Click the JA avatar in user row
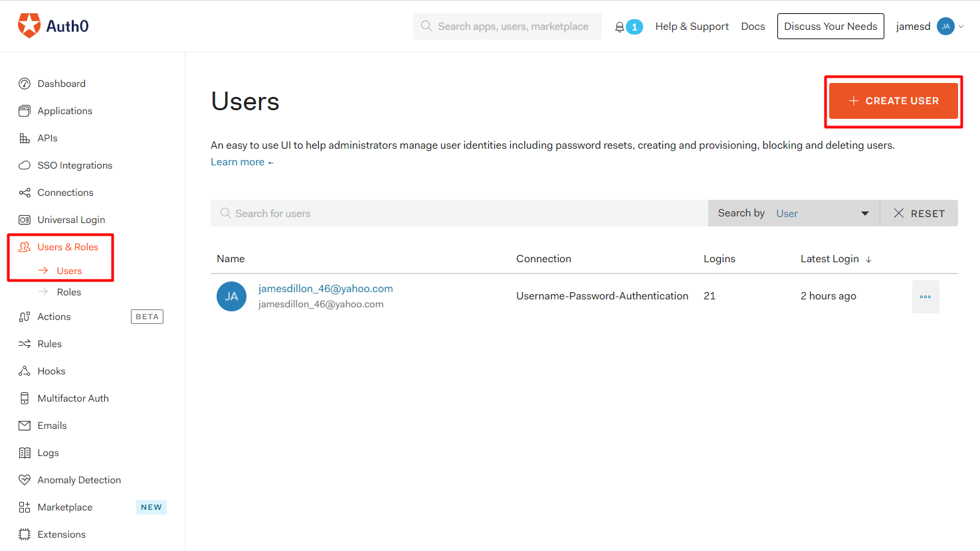This screenshot has height=551, width=980. 231,296
